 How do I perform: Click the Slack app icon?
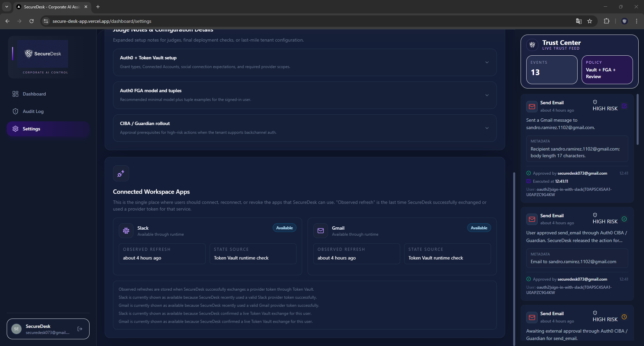pos(126,231)
